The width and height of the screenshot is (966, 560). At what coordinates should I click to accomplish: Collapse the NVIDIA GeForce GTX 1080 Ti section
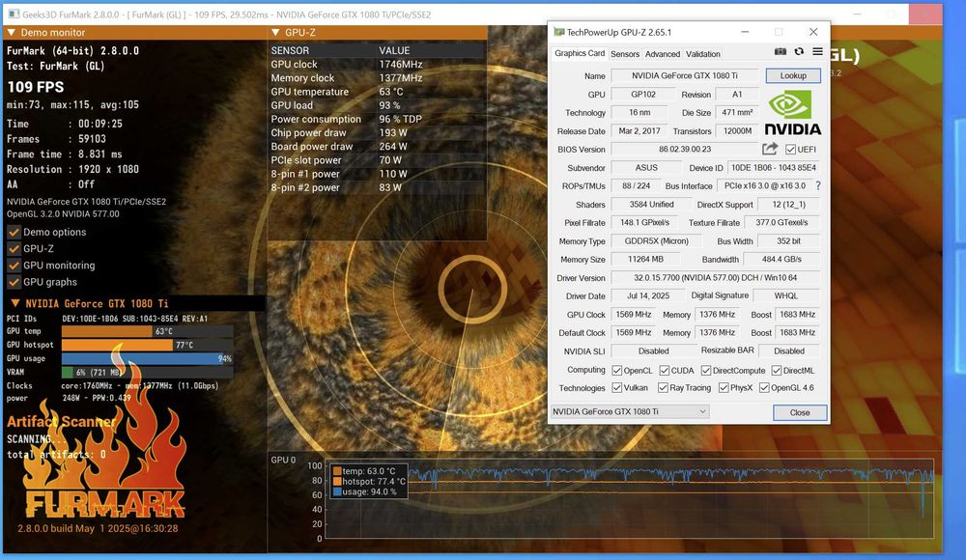tap(14, 303)
